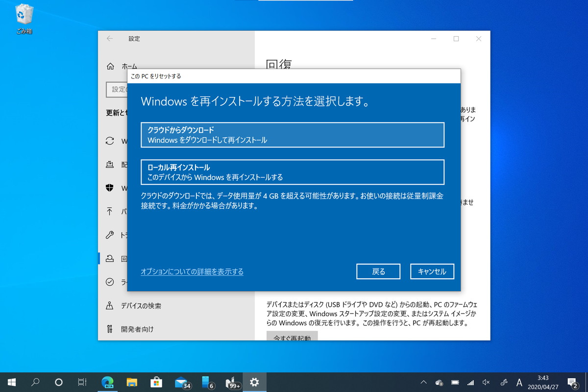Select the recovery icon in the Settings sidebar
Screen dimensions: 588x392
click(110, 259)
